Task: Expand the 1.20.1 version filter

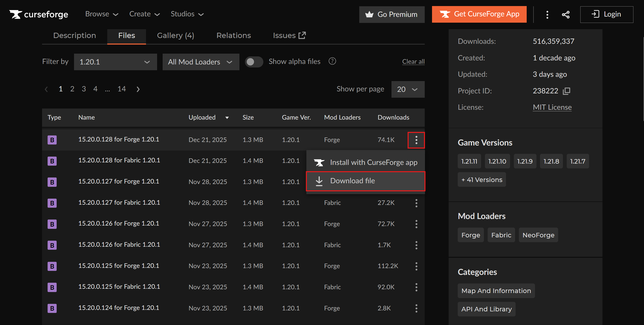Action: 115,62
